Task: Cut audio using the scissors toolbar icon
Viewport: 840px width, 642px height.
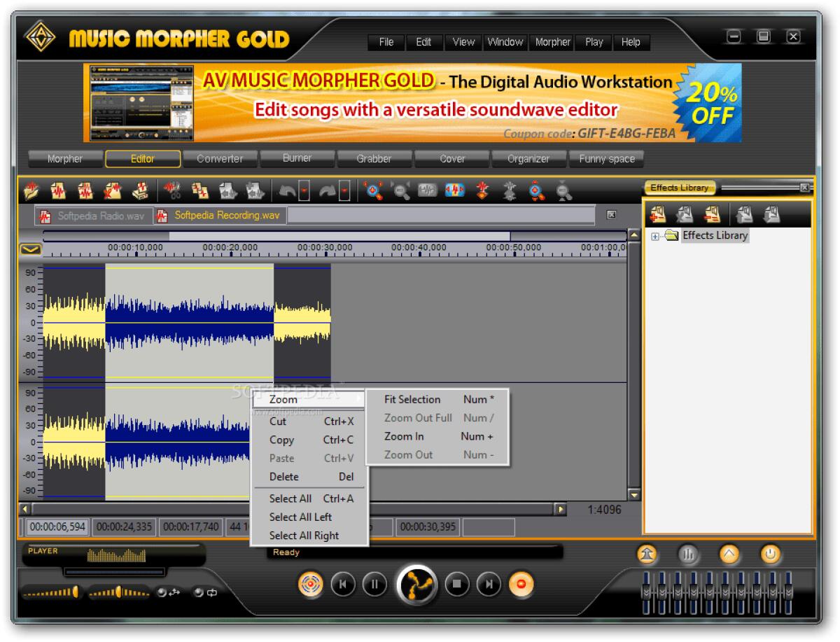Action: pyautogui.click(x=172, y=189)
